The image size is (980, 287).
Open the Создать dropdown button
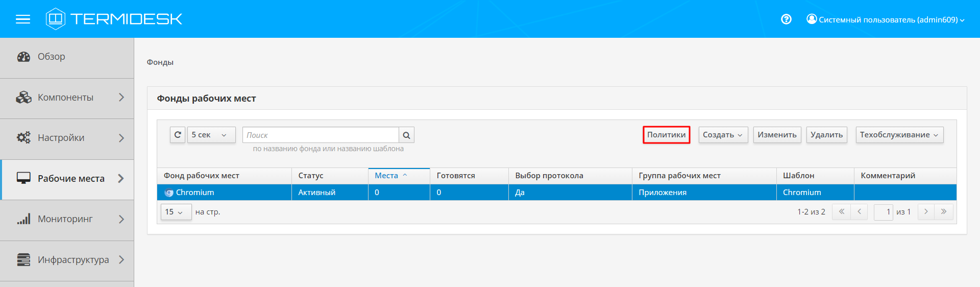click(723, 135)
